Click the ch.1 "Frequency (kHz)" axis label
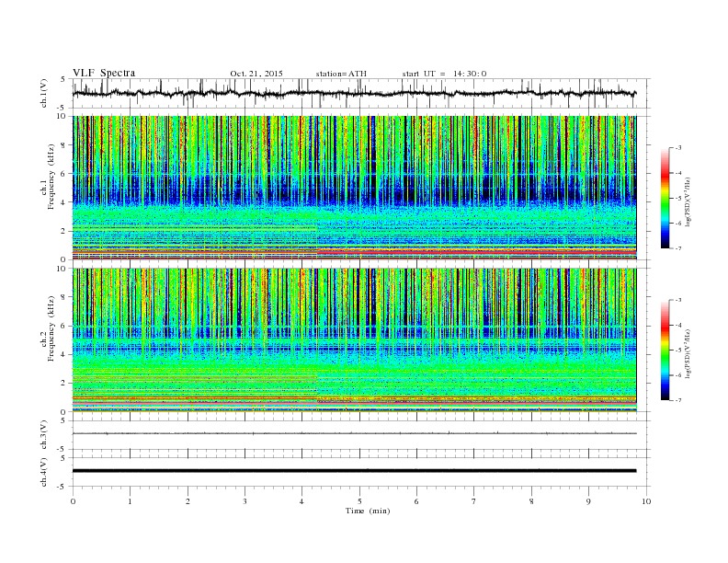This screenshot has width=728, height=563. coord(51,176)
